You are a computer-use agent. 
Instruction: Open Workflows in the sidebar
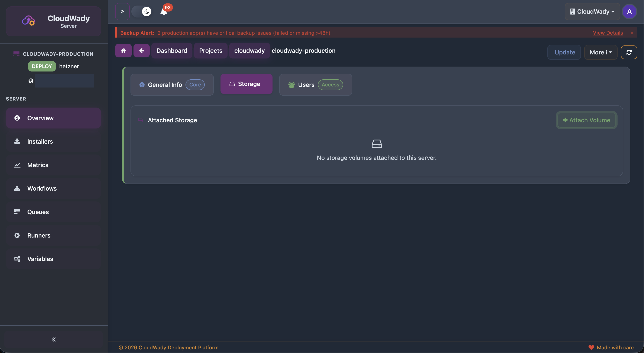pos(42,189)
